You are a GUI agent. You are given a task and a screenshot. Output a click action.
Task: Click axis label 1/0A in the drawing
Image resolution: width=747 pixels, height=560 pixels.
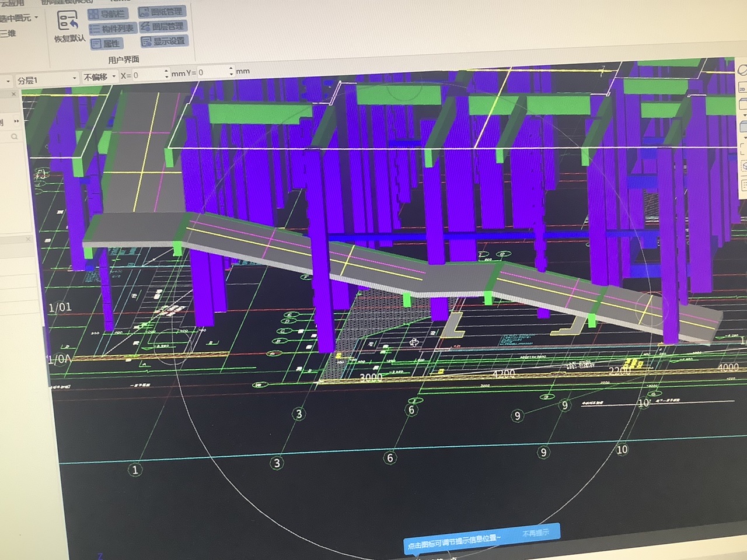point(60,359)
